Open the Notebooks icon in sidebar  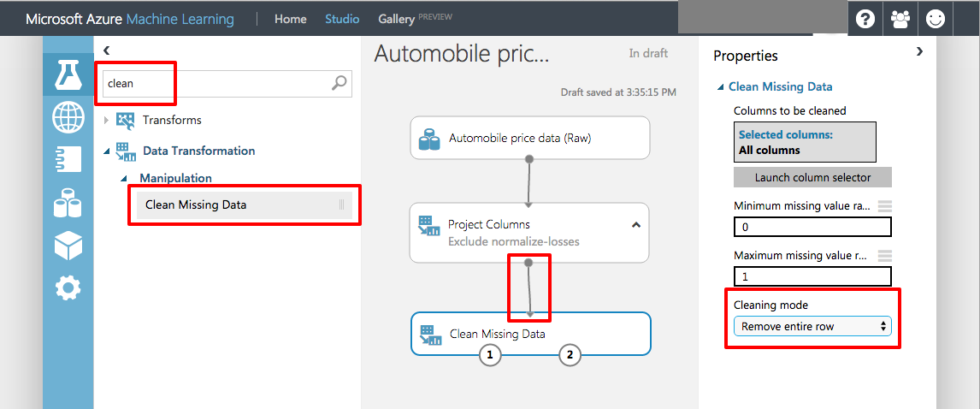[68, 160]
